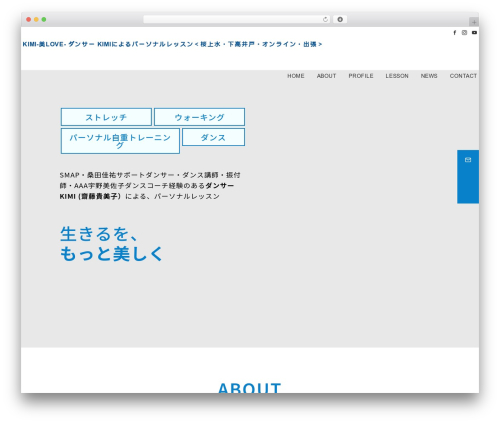Screen dimensions: 500x423
Task: Open the YouTube social icon
Action: pos(474,33)
